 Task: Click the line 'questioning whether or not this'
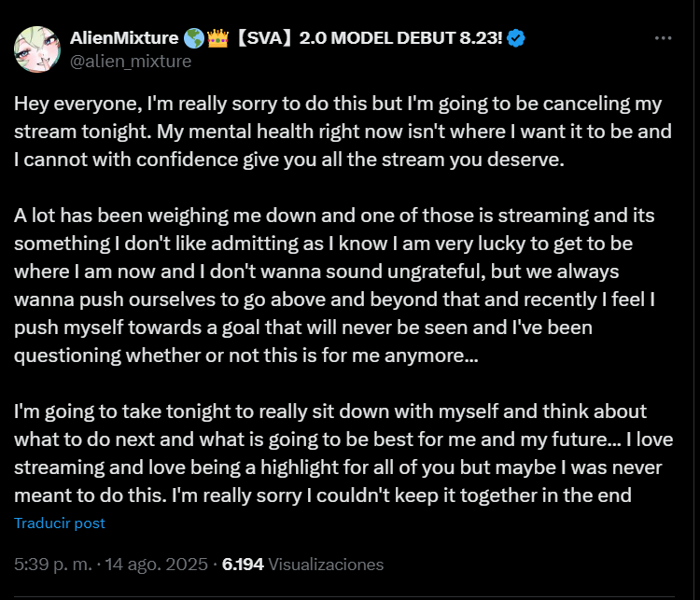[x=247, y=356]
